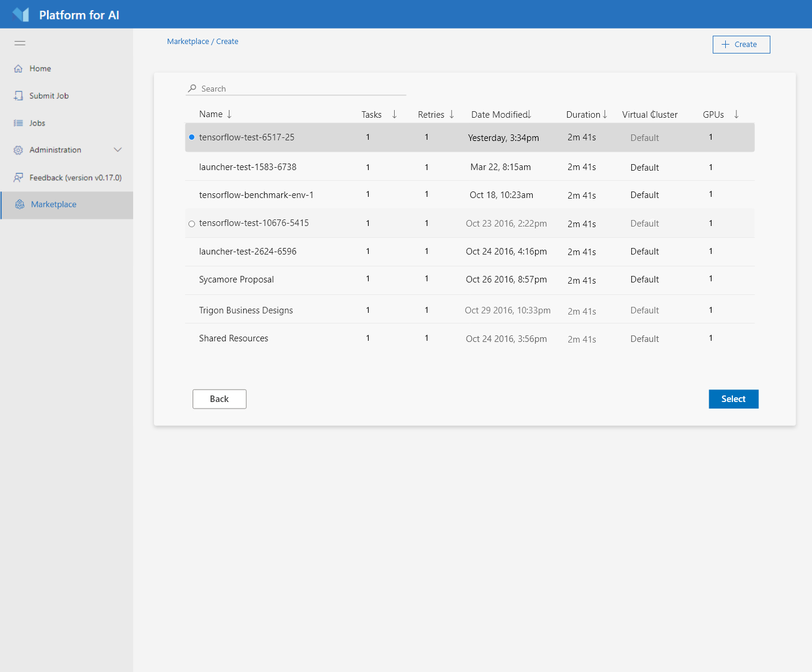Sort by Retries using arrow icon
The image size is (812, 672).
(452, 114)
